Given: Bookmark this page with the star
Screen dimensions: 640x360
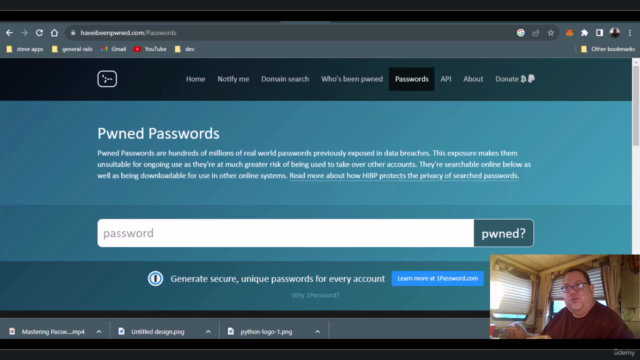Looking at the screenshot, I should coord(551,33).
